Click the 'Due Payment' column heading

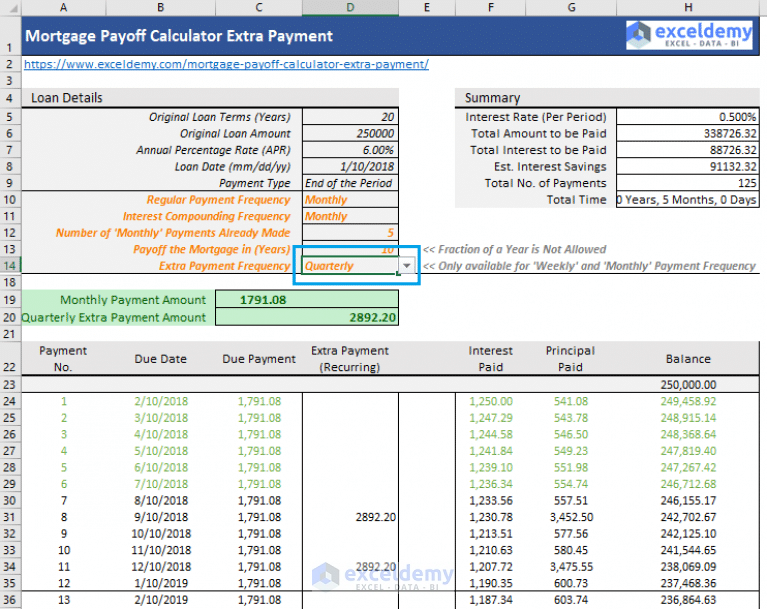tap(259, 359)
